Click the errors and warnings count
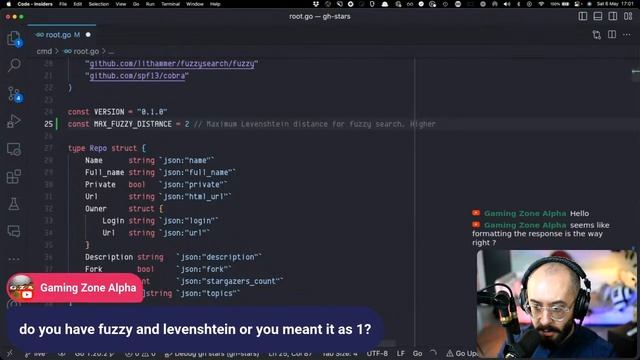This screenshot has height=360, width=640. click(x=140, y=353)
